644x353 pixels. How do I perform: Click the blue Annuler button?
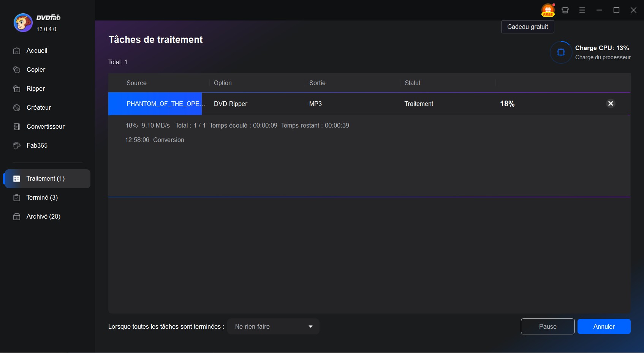(604, 326)
